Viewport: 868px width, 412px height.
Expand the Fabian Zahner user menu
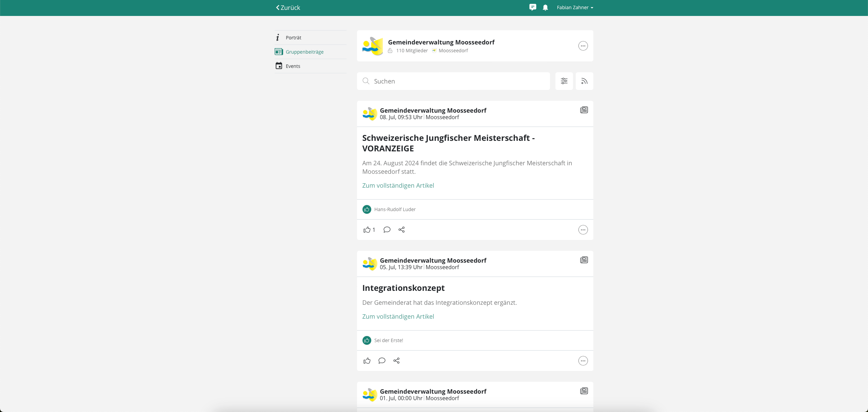(575, 7)
